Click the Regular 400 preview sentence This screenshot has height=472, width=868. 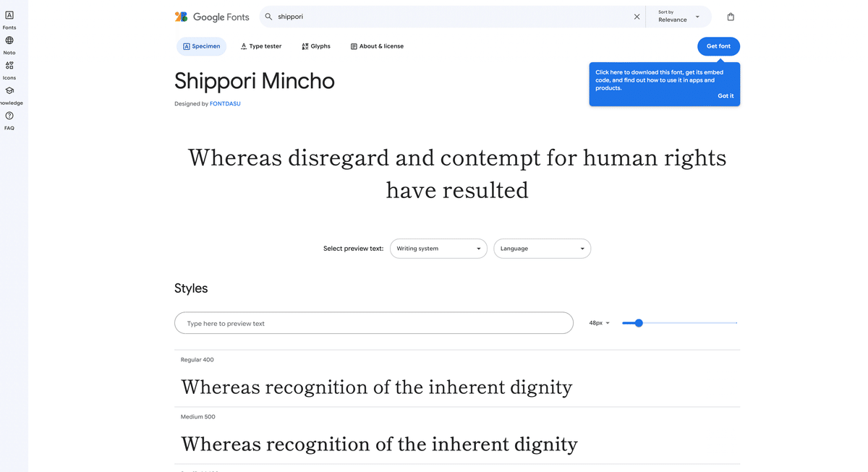[x=377, y=387]
